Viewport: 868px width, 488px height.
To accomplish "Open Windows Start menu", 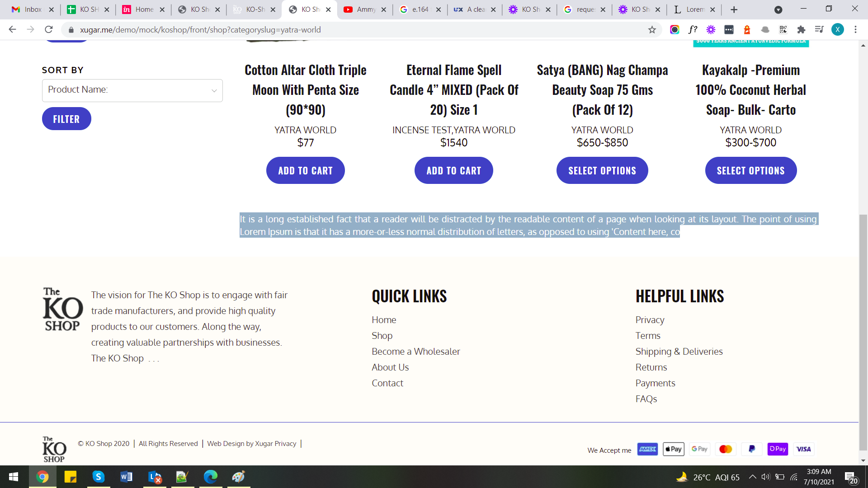I will pyautogui.click(x=14, y=477).
